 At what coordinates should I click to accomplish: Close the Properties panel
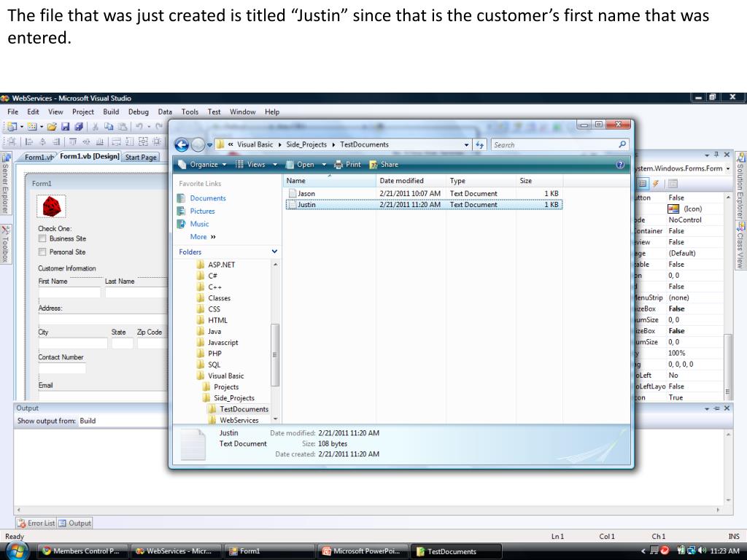click(x=727, y=155)
